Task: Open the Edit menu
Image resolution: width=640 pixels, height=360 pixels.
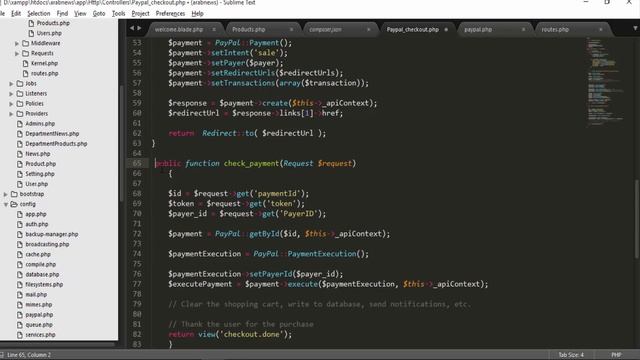Action: pyautogui.click(x=16, y=13)
